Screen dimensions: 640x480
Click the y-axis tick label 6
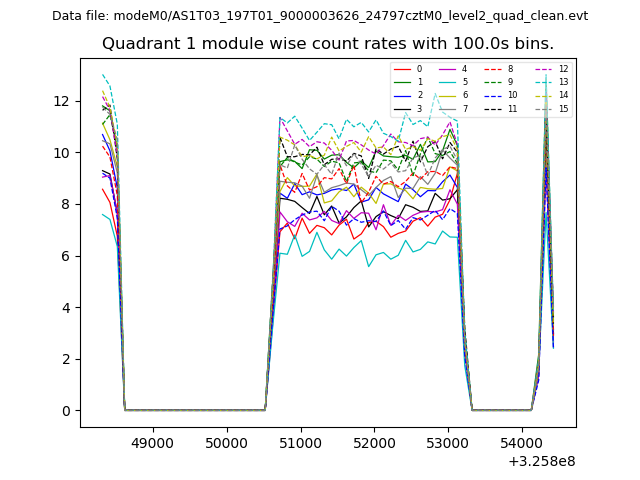tap(64, 256)
